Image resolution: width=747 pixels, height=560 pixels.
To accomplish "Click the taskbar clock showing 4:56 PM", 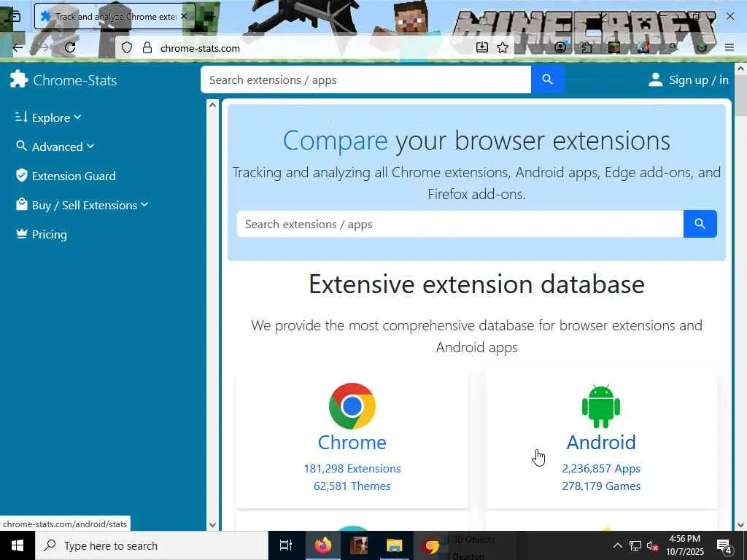I will [x=684, y=545].
